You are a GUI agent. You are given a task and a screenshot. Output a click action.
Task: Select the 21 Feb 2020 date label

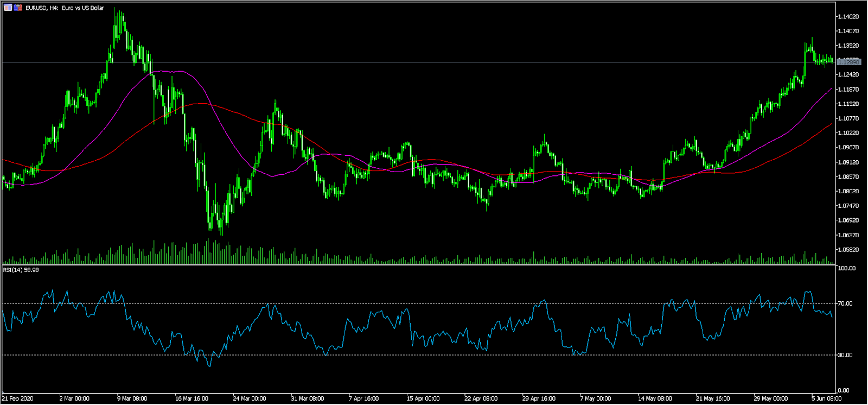coord(17,398)
